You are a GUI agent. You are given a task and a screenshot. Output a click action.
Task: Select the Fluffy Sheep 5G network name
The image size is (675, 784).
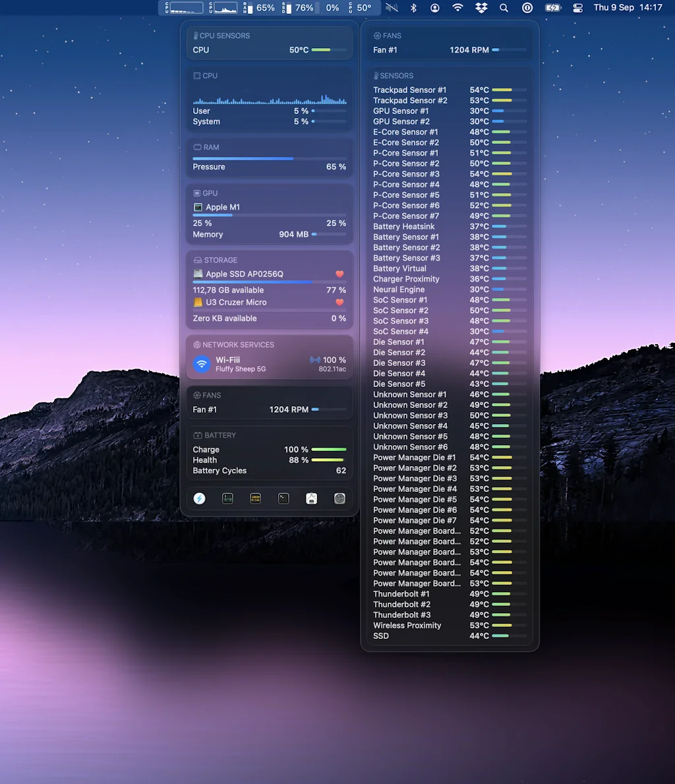click(x=241, y=369)
